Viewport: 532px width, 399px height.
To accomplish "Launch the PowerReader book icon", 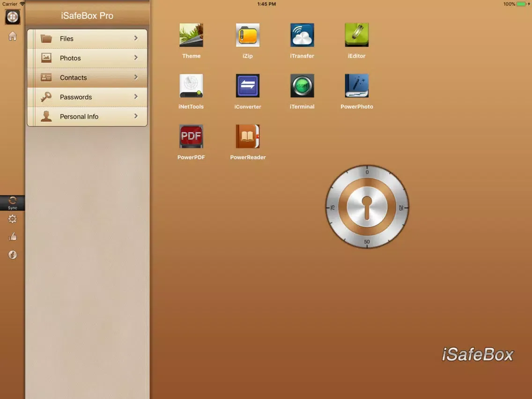I will tap(247, 136).
